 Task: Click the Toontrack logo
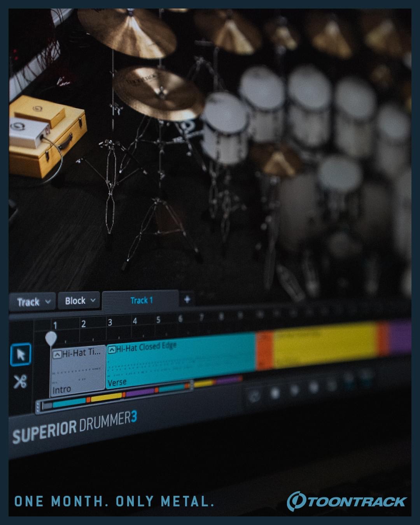[346, 501]
